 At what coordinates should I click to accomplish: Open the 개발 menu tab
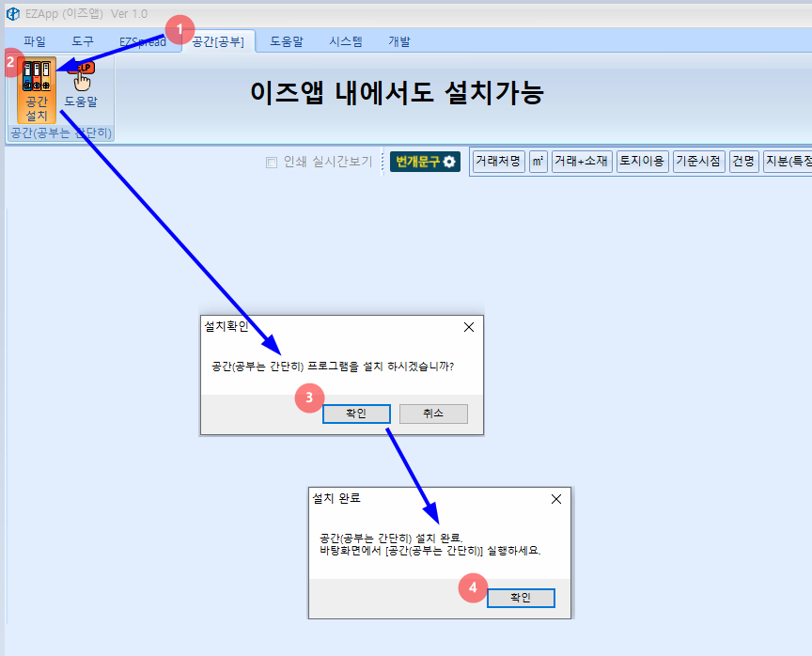(399, 41)
